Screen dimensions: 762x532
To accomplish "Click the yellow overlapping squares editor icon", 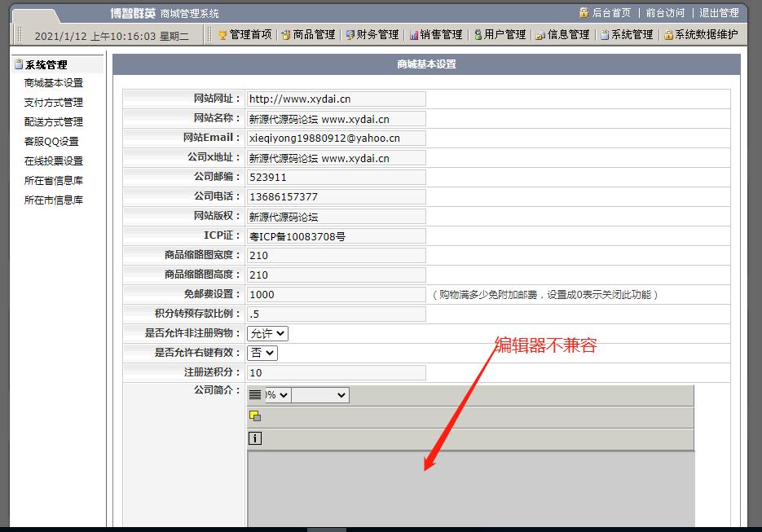I will tap(255, 416).
